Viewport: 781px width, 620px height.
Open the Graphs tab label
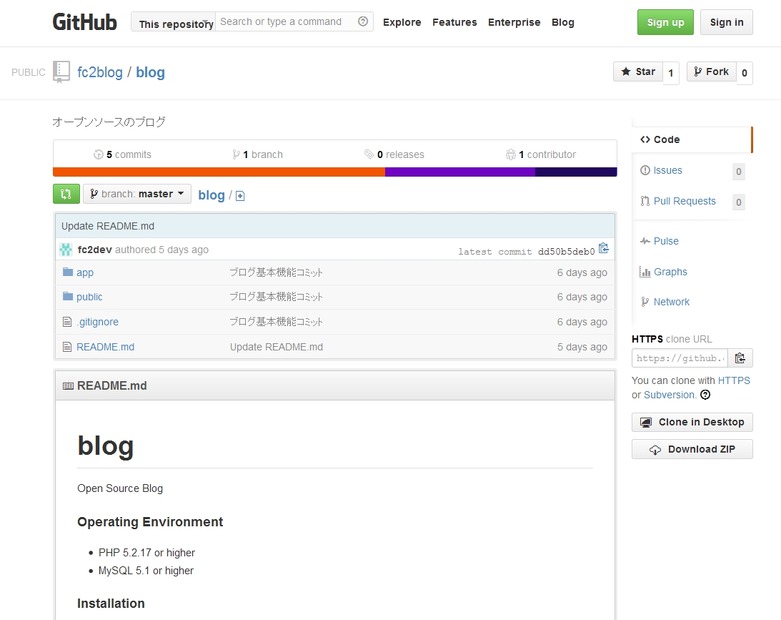[x=670, y=272]
